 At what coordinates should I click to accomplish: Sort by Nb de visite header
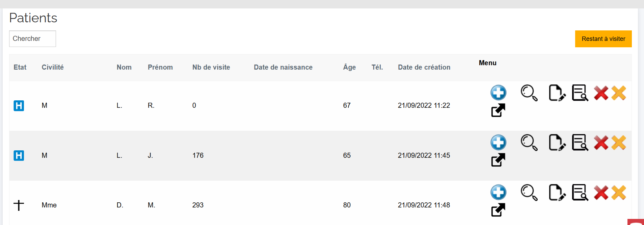pos(211,67)
